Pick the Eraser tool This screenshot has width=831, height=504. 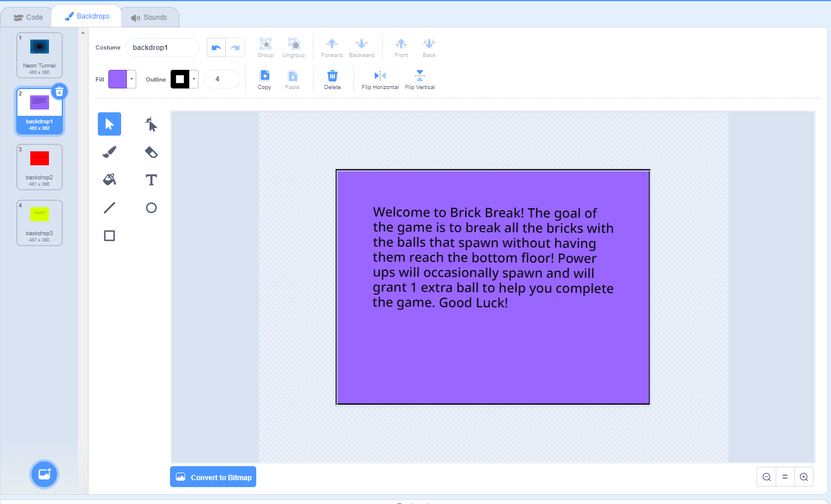[x=151, y=152]
